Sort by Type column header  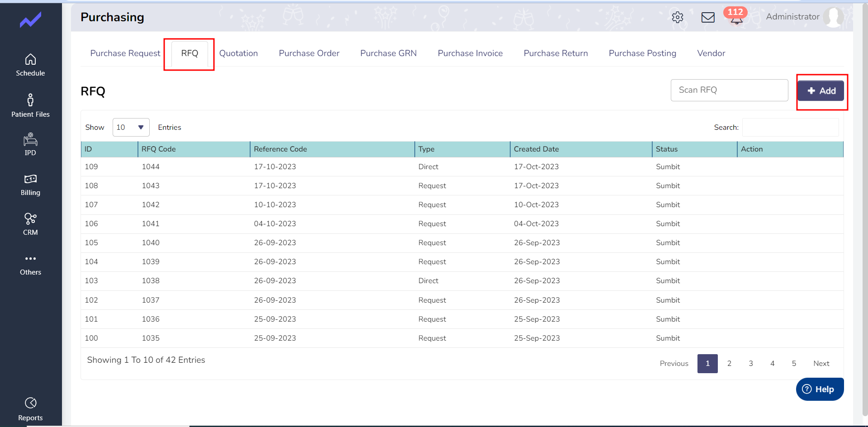(462, 149)
